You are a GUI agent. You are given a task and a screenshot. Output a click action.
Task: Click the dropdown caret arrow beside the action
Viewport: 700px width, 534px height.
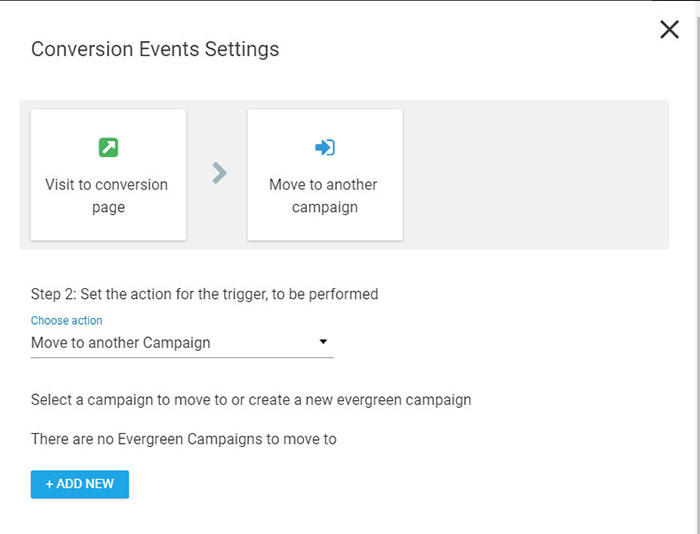[322, 342]
